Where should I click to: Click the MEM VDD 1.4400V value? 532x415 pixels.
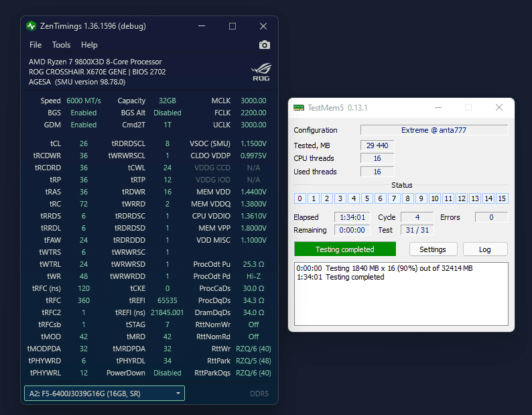pyautogui.click(x=253, y=192)
